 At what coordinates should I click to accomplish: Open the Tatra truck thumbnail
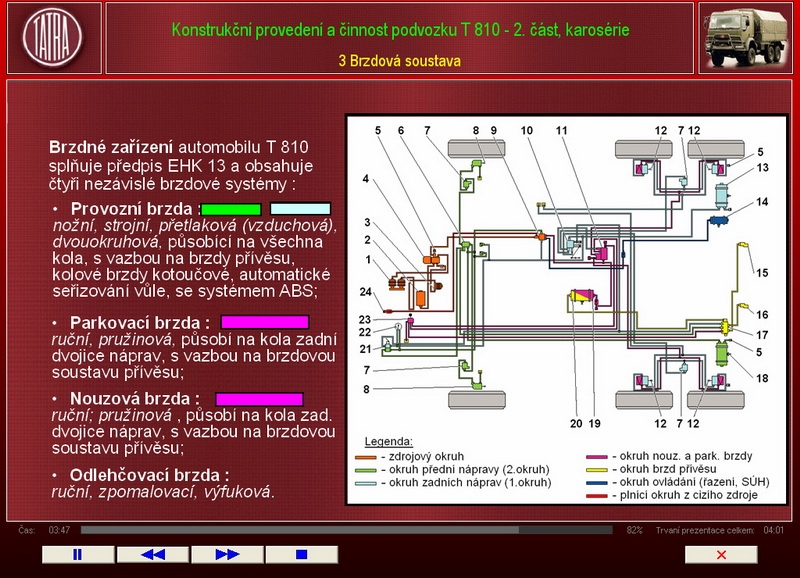click(745, 38)
